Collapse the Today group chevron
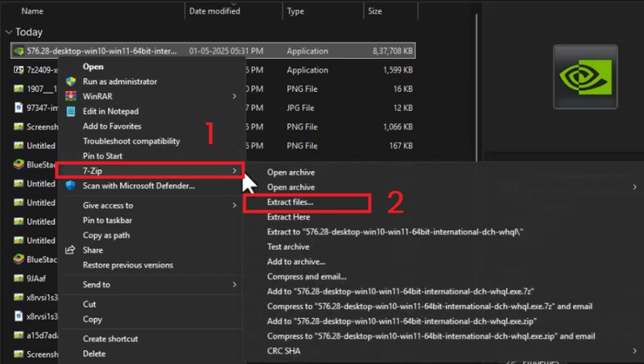Screen dimensions: 644x364 (9, 32)
